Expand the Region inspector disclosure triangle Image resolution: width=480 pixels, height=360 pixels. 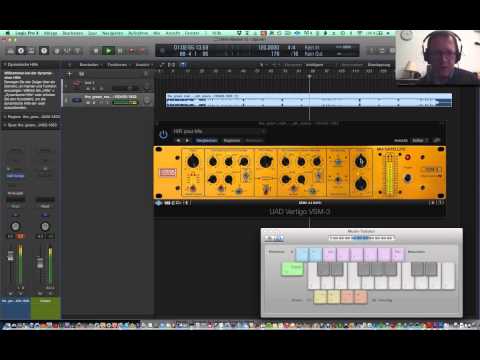[x=5, y=117]
